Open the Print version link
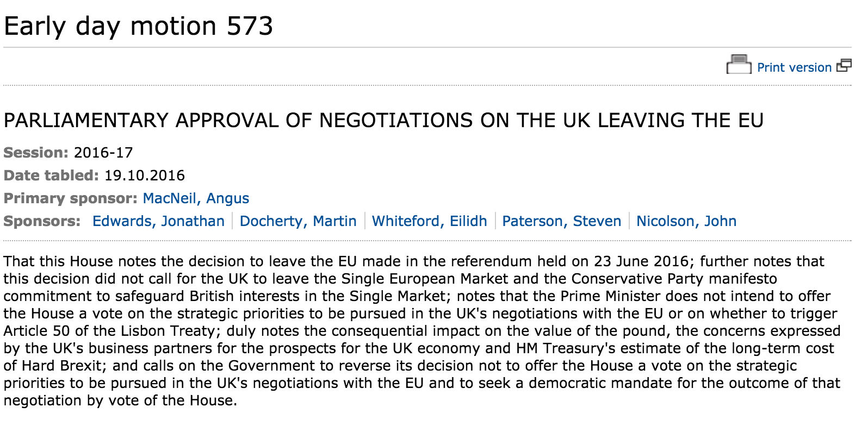Image resolution: width=868 pixels, height=426 pixels. pos(794,67)
